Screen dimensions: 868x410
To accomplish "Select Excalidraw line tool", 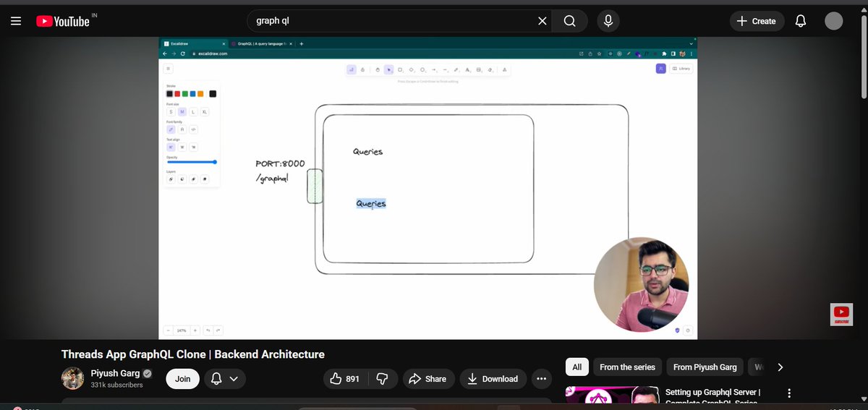I will point(445,69).
